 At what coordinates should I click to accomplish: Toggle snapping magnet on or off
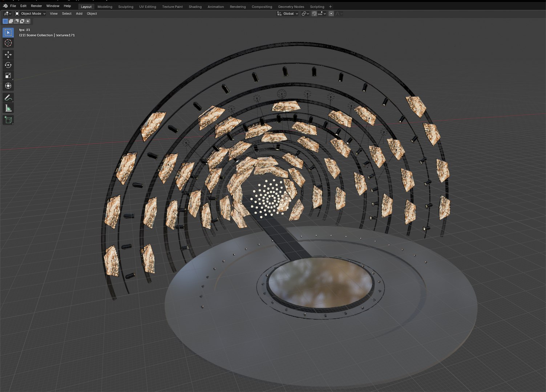(x=314, y=13)
